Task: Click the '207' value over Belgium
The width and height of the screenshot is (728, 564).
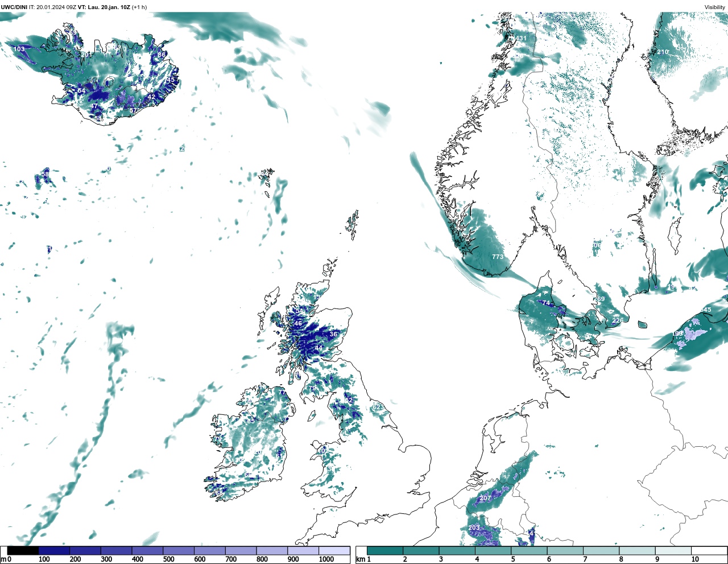Action: pos(485,498)
